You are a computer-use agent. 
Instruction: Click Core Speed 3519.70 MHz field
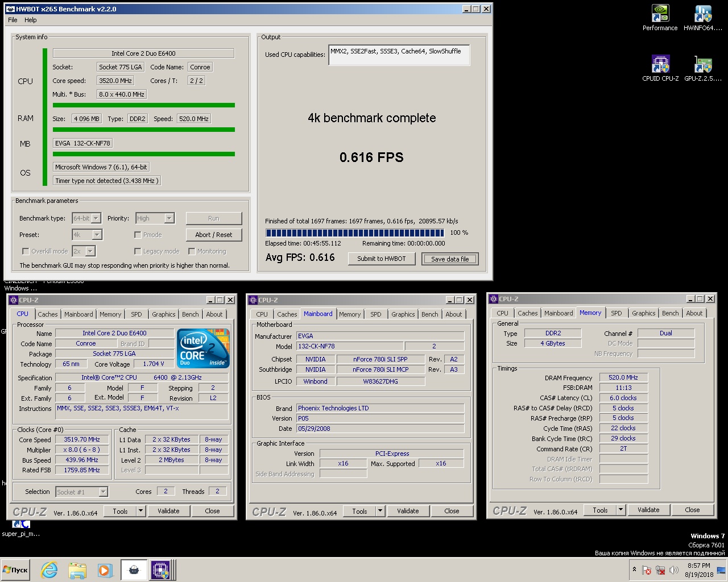[82, 439]
